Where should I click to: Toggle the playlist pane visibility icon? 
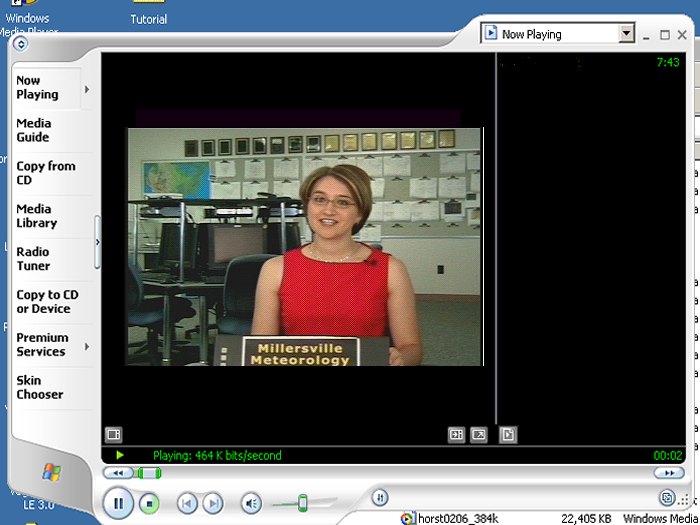[x=508, y=434]
